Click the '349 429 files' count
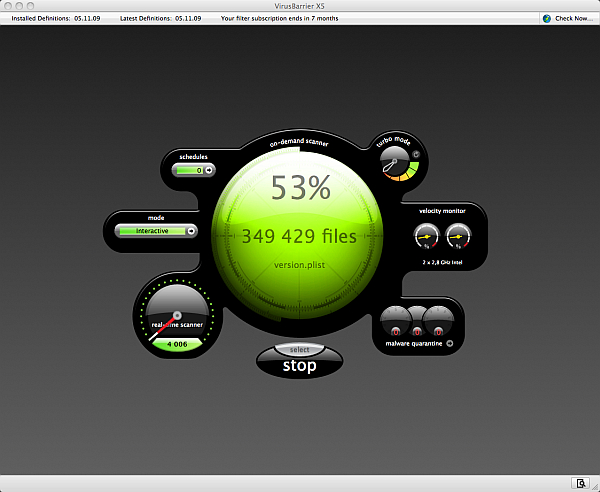The image size is (600, 492). tap(299, 236)
